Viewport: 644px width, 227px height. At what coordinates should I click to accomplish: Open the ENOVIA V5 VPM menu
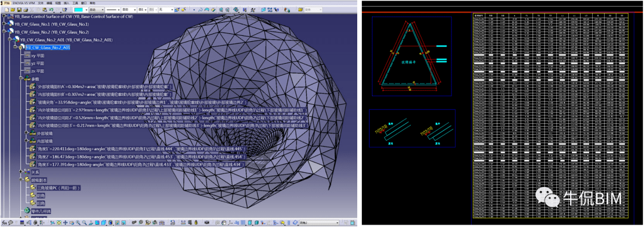(x=23, y=3)
